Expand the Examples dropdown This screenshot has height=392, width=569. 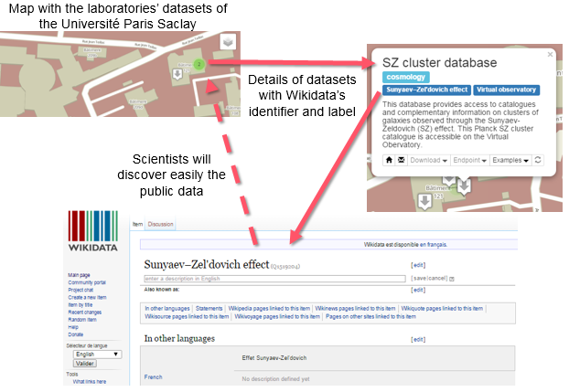[x=510, y=160]
